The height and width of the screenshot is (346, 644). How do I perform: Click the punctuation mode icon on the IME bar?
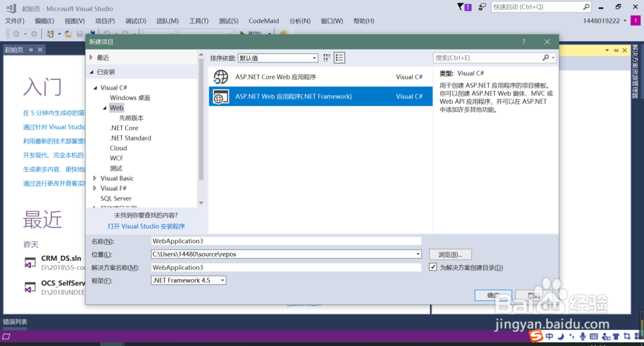pyautogui.click(x=571, y=336)
